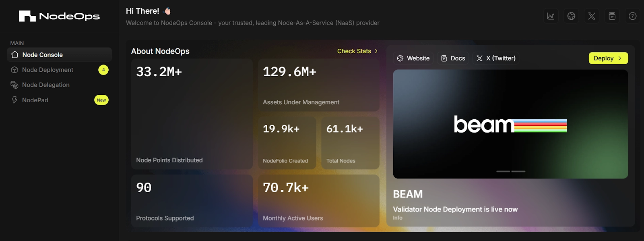Screen dimensions: 644x241
Task: Open the Docs button above the banner
Action: [453, 58]
